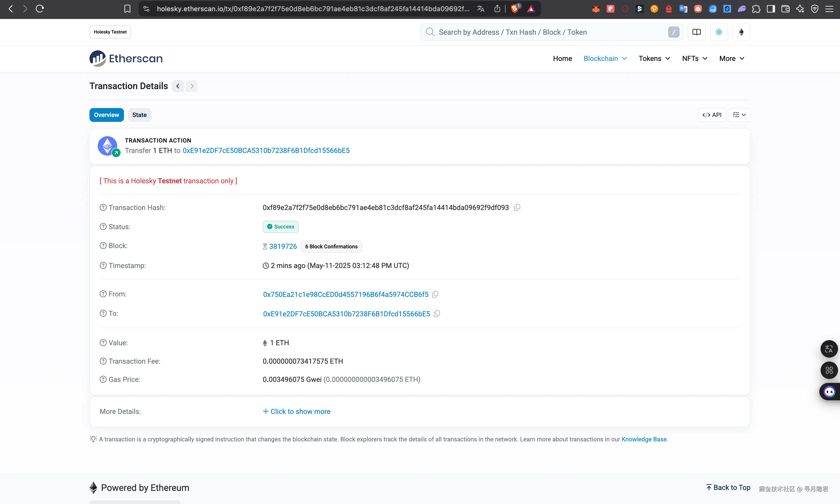This screenshot has height=504, width=840.
Task: Copy the From address
Action: pyautogui.click(x=435, y=294)
